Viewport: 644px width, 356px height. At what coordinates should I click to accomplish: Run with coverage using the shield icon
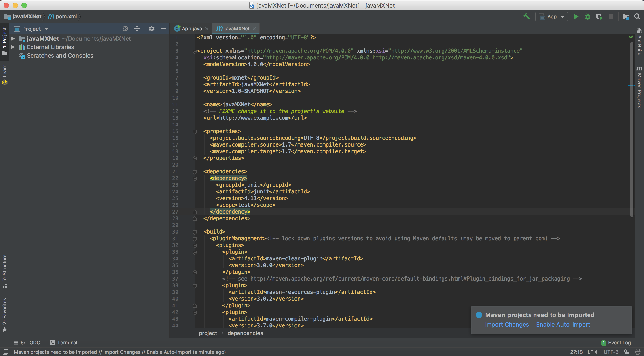coord(599,17)
